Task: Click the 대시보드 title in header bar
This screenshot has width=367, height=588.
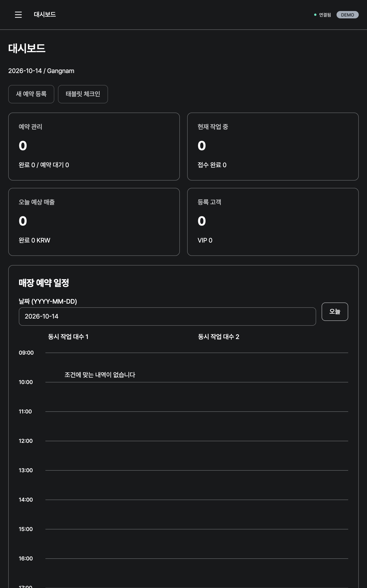Action: point(45,14)
